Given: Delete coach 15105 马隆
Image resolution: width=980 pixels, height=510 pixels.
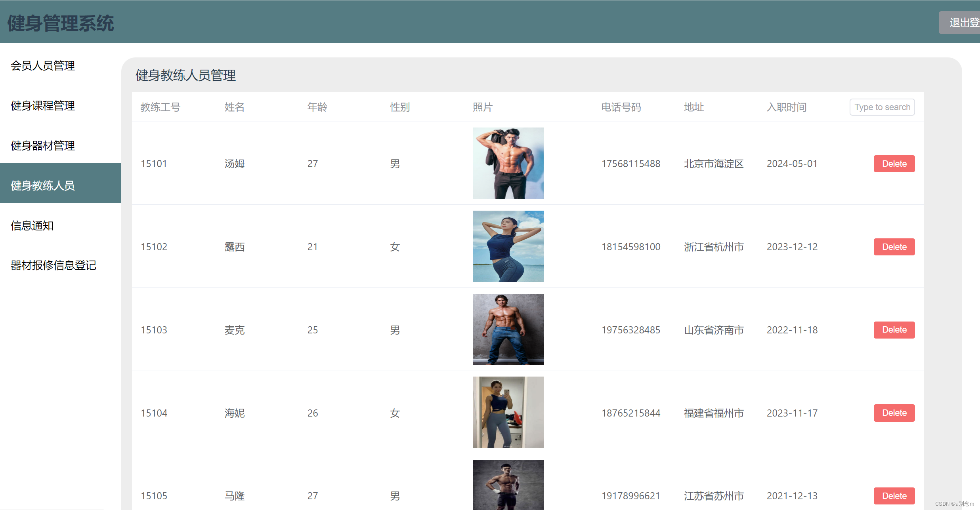Looking at the screenshot, I should 894,496.
